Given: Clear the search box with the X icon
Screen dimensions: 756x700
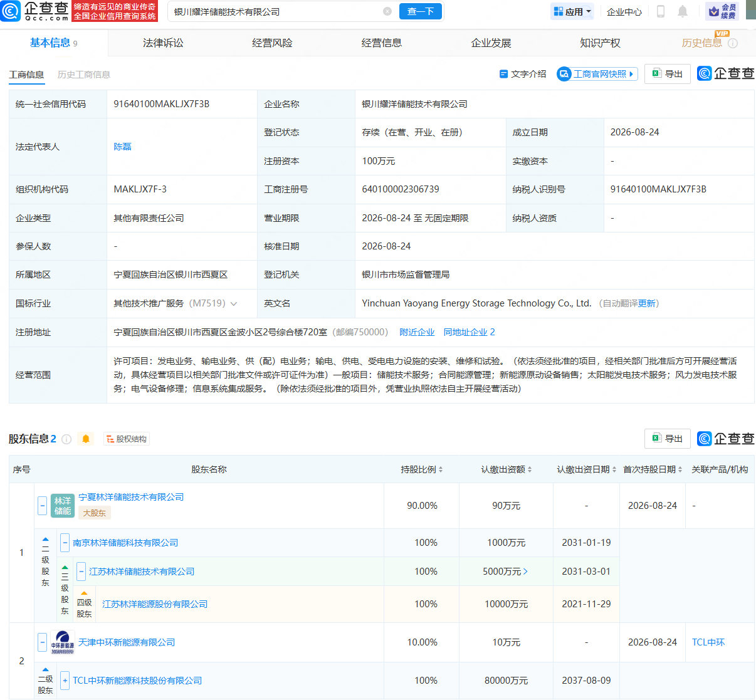Looking at the screenshot, I should tap(387, 11).
